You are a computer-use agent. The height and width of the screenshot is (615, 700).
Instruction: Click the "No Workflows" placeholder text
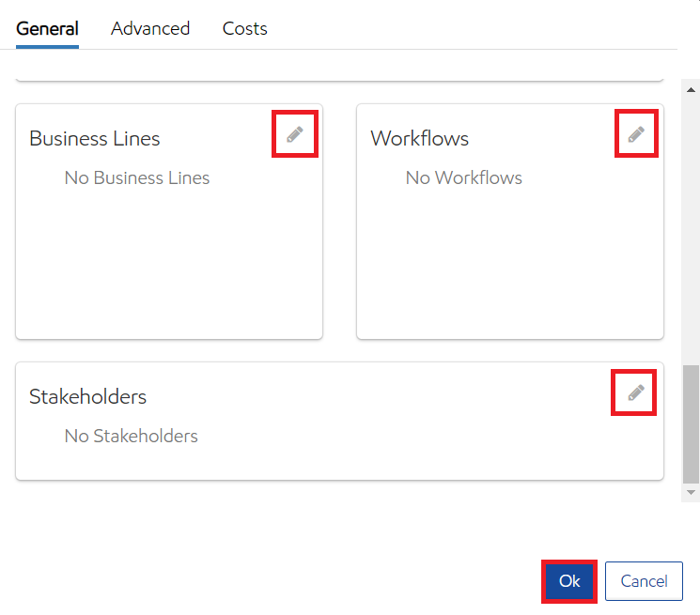pos(464,177)
